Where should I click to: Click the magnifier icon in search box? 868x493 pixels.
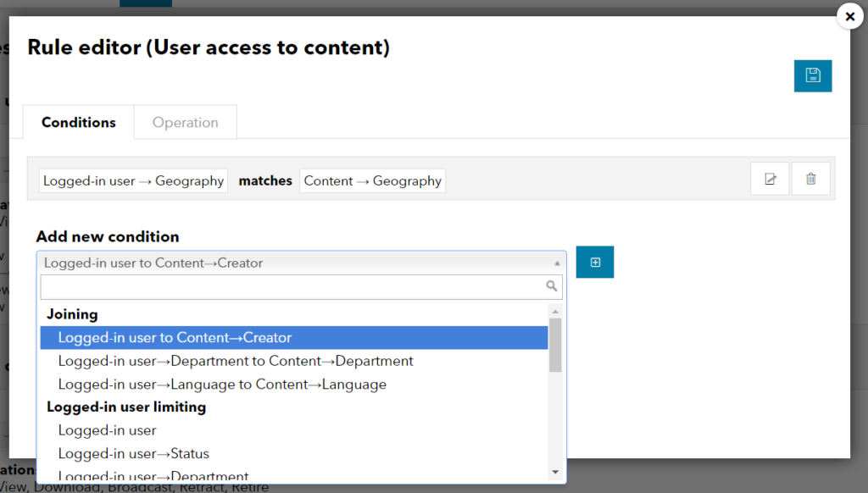point(551,285)
